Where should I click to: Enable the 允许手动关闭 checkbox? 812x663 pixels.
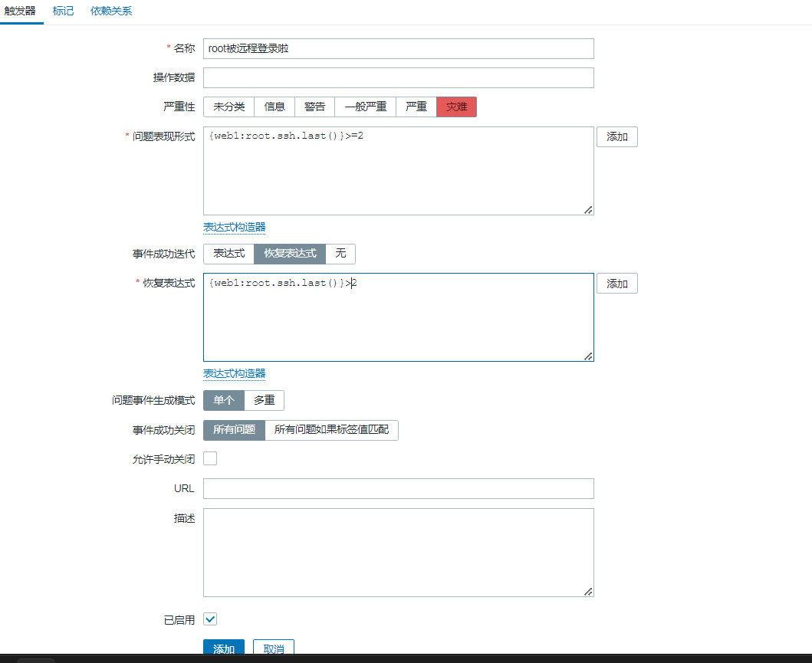tap(210, 458)
